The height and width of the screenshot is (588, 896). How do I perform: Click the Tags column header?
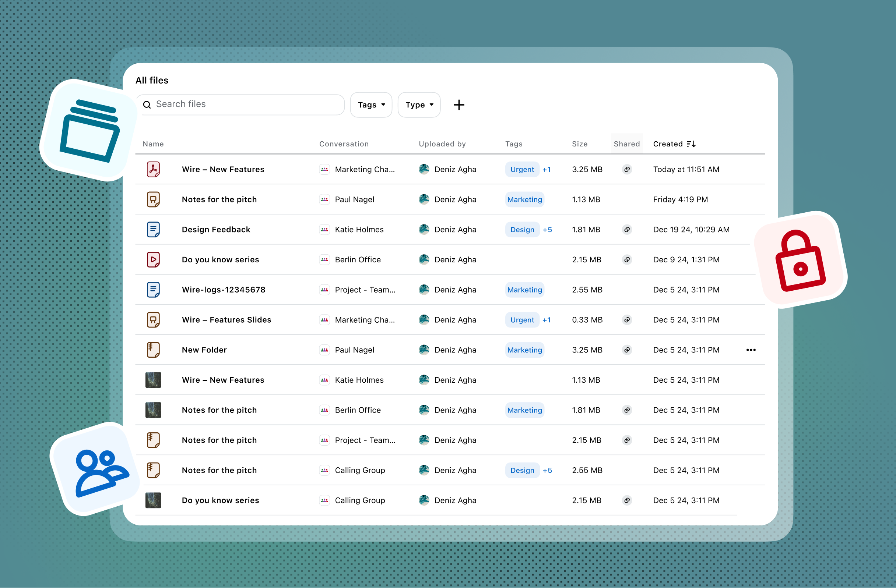pos(514,144)
